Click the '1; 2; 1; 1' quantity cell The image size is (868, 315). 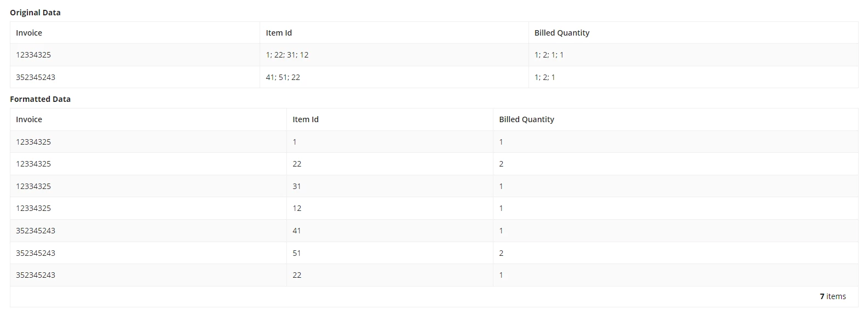tap(693, 55)
